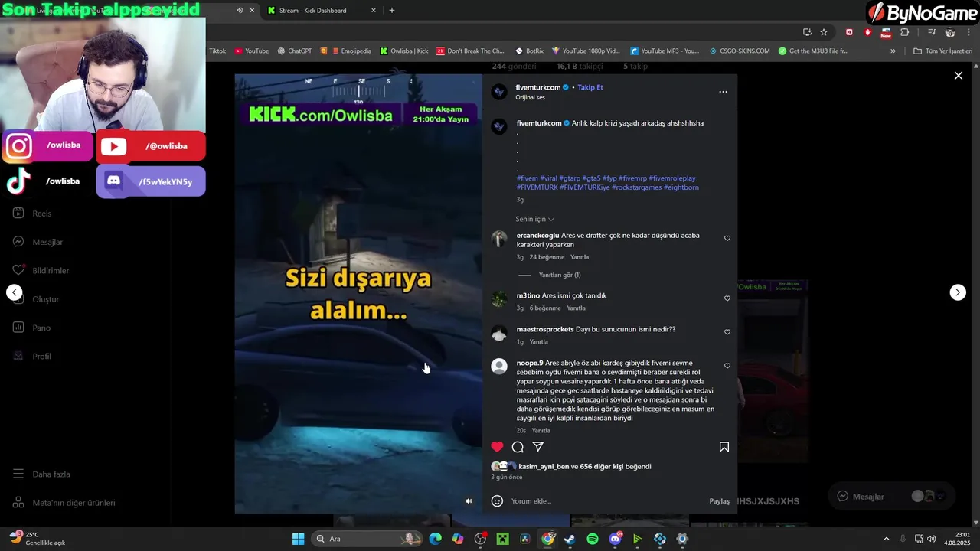Open fivemturkcom profile avatar in header
The image size is (980, 551).
(499, 92)
